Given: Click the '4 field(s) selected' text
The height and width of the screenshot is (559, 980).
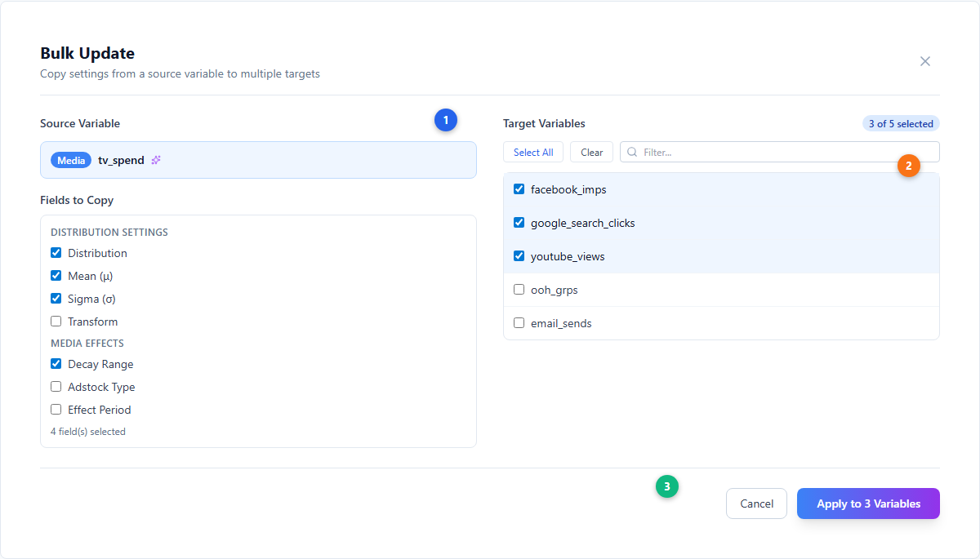Looking at the screenshot, I should tap(88, 432).
